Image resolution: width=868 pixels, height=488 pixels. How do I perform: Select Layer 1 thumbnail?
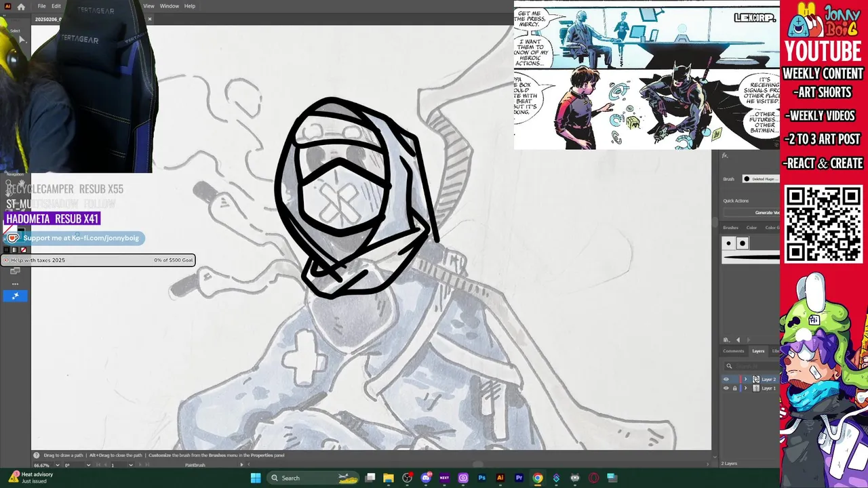(x=756, y=388)
